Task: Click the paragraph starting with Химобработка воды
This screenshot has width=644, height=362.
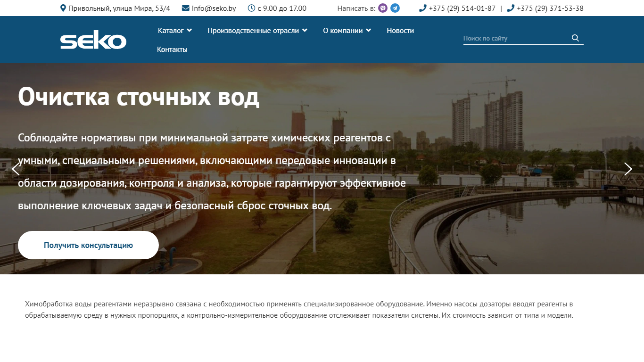Action: (x=299, y=310)
